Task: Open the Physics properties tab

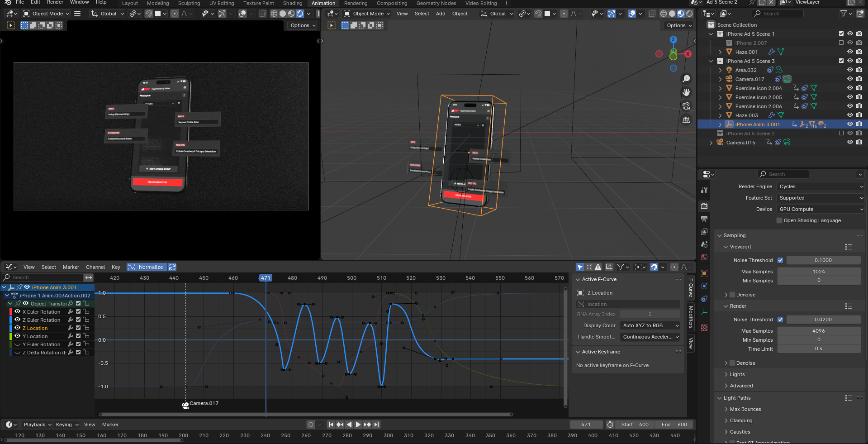Action: tap(704, 286)
